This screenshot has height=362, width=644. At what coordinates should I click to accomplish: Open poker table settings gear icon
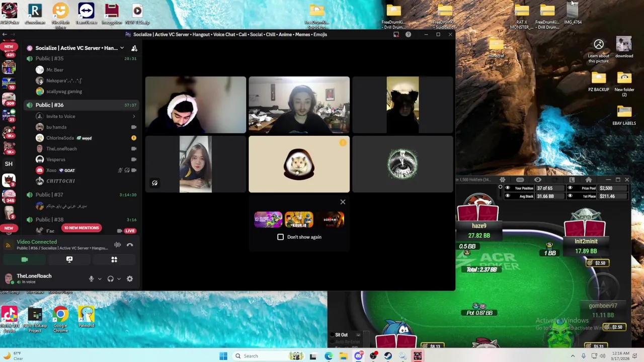coord(502,180)
